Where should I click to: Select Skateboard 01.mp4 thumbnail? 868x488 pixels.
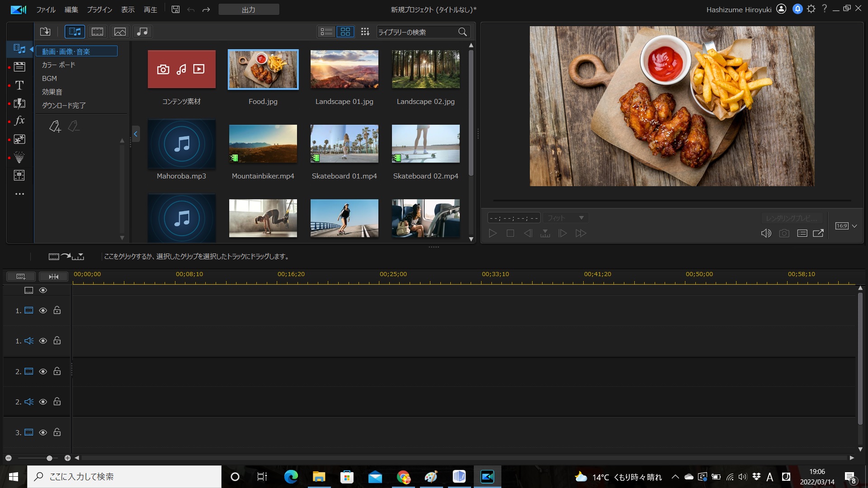tap(344, 144)
